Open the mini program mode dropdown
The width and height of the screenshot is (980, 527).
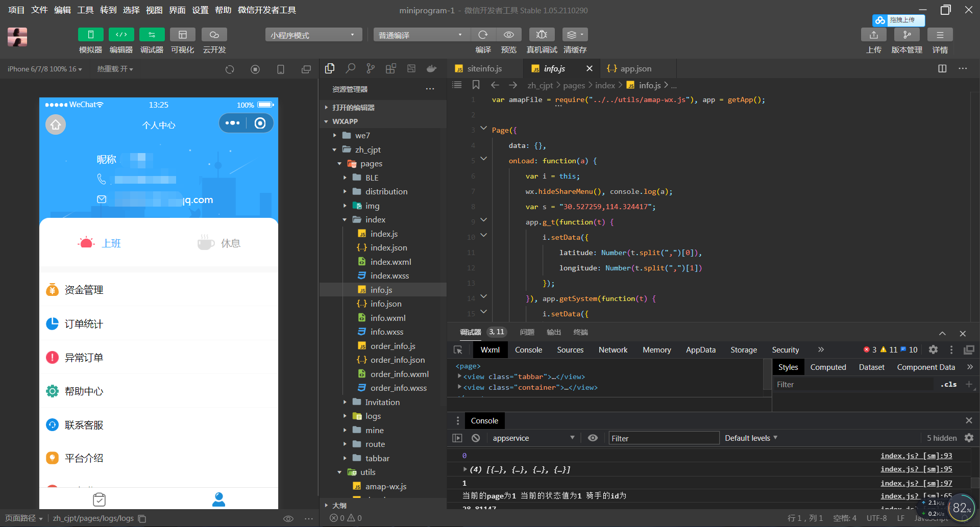tap(313, 35)
